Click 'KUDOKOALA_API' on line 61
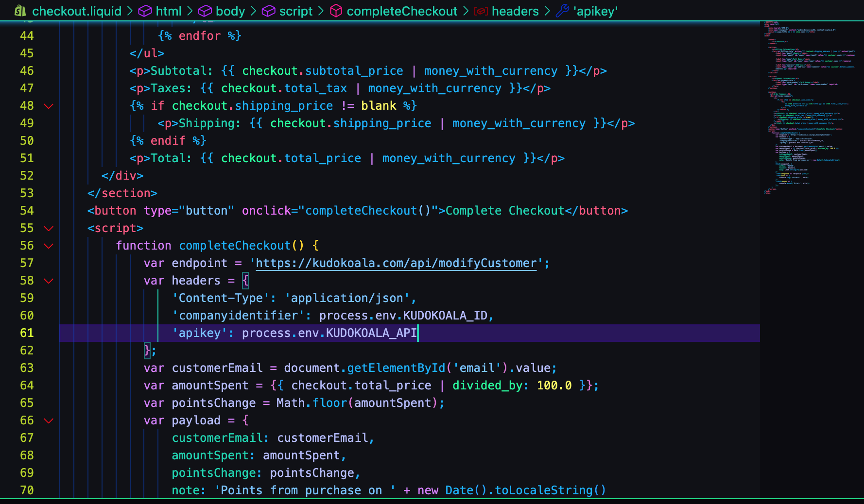This screenshot has height=504, width=864. (371, 333)
